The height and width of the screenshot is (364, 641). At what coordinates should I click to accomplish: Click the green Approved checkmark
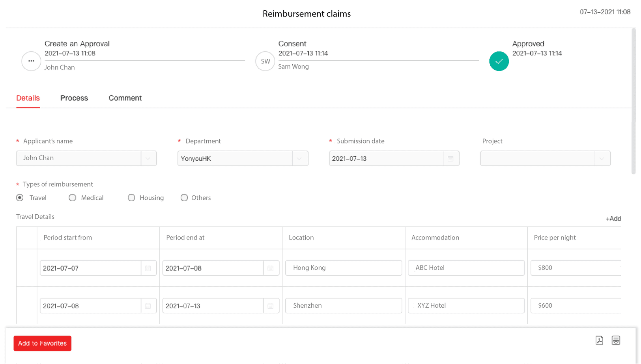tap(499, 61)
